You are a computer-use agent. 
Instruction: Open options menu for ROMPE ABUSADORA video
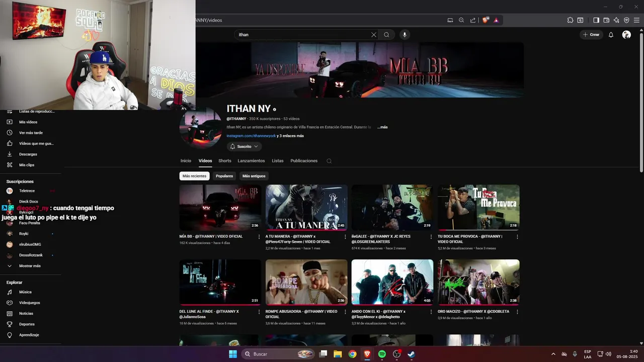point(345,312)
